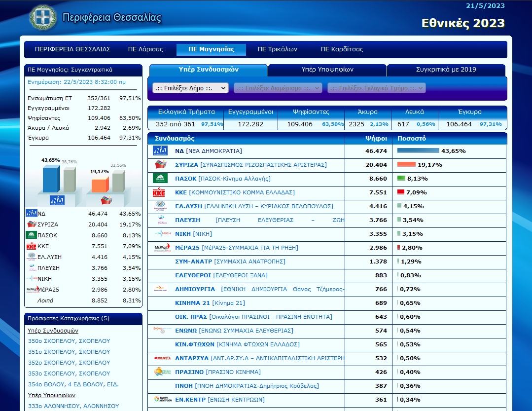Click the ΣΥΡΙΖΑ logo in the sidebar party list

32,224
